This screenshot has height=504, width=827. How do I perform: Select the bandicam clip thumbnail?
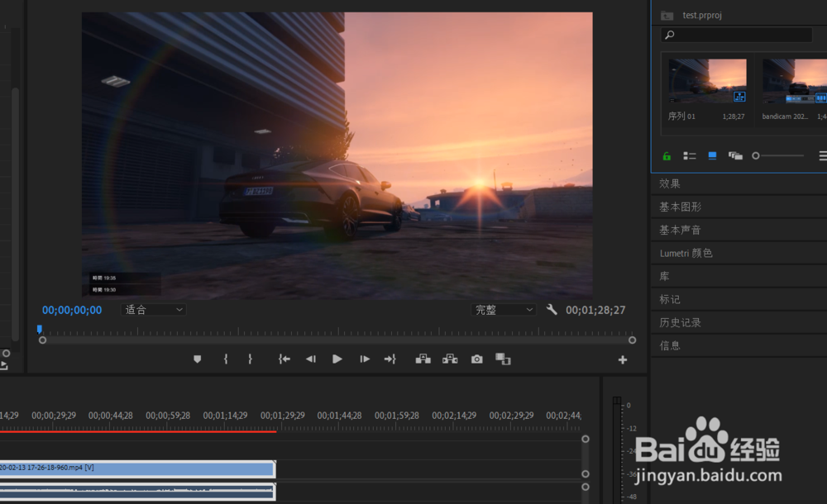[794, 81]
